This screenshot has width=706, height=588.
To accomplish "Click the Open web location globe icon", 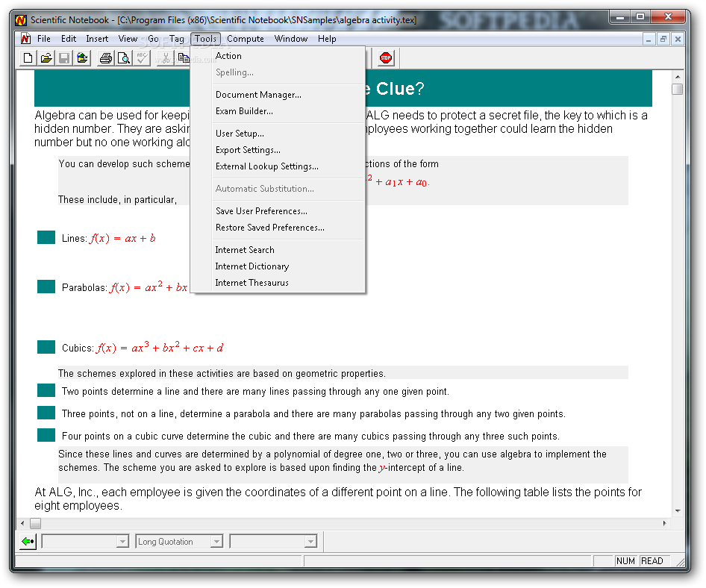I will [x=83, y=58].
